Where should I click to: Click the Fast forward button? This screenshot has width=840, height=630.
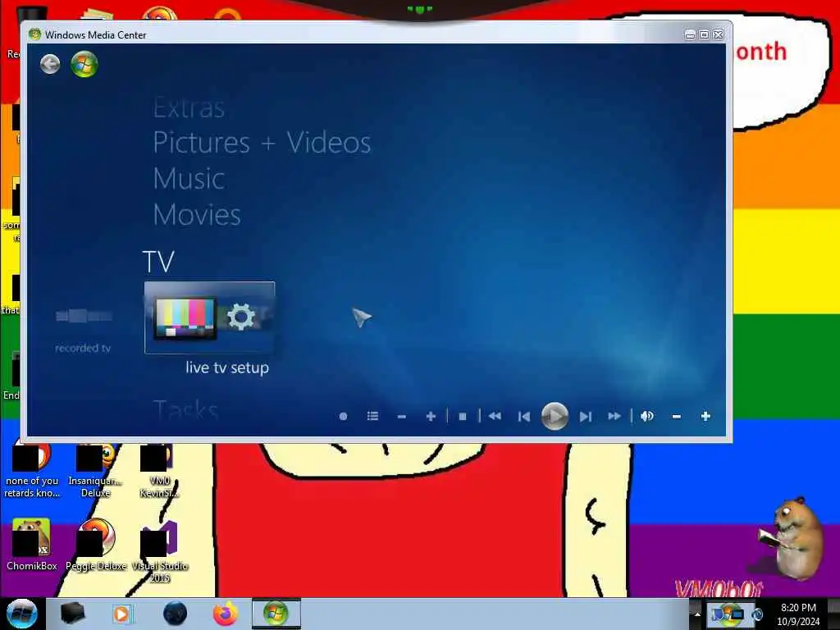614,416
